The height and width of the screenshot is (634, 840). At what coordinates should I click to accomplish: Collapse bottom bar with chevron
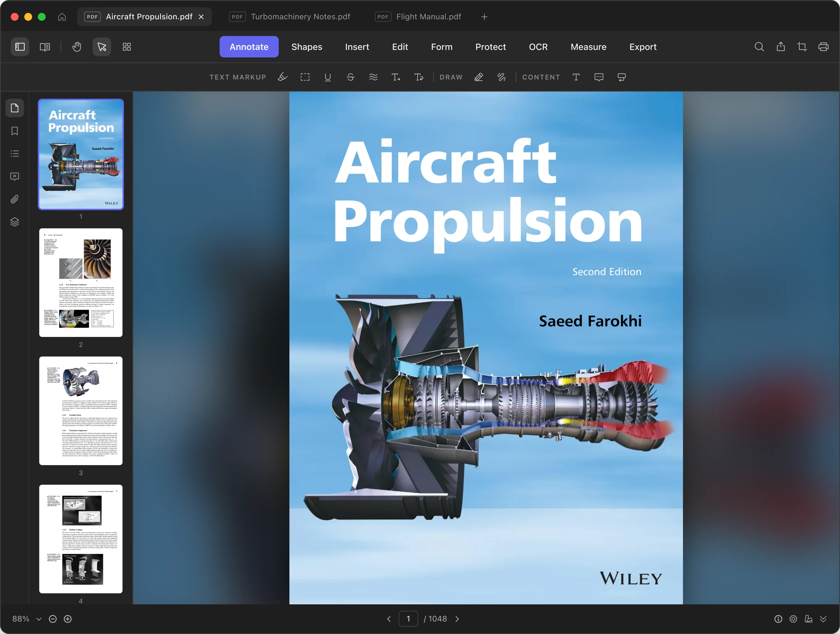point(823,619)
